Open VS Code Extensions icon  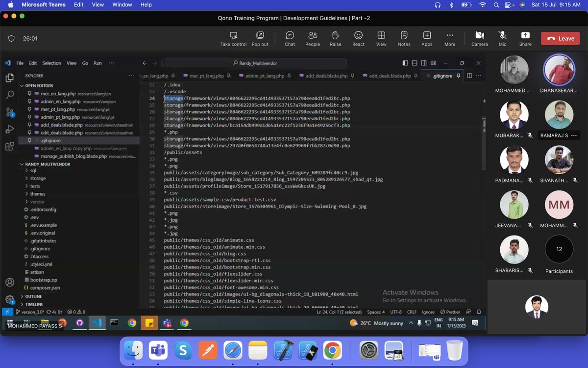9,146
